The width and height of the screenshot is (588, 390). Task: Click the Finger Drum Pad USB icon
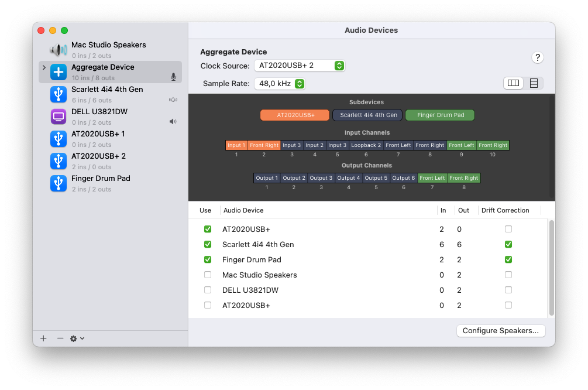pos(58,183)
